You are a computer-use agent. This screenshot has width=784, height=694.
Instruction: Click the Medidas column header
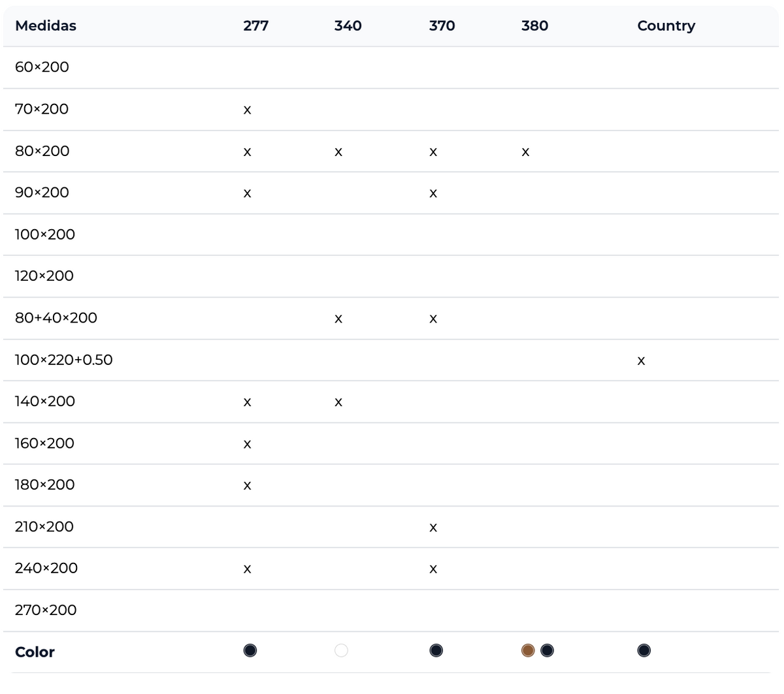tap(46, 25)
